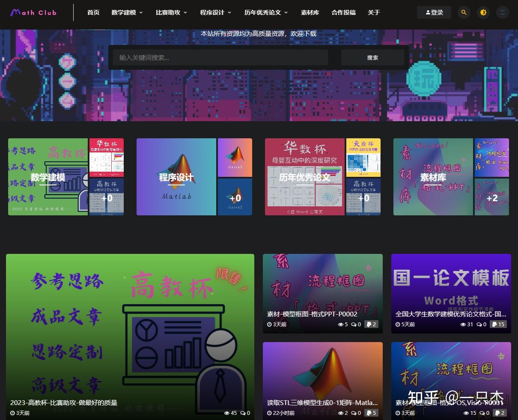This screenshot has height=420, width=518.
Task: Open the 程序设计 Matlab category card
Action: pyautogui.click(x=176, y=177)
